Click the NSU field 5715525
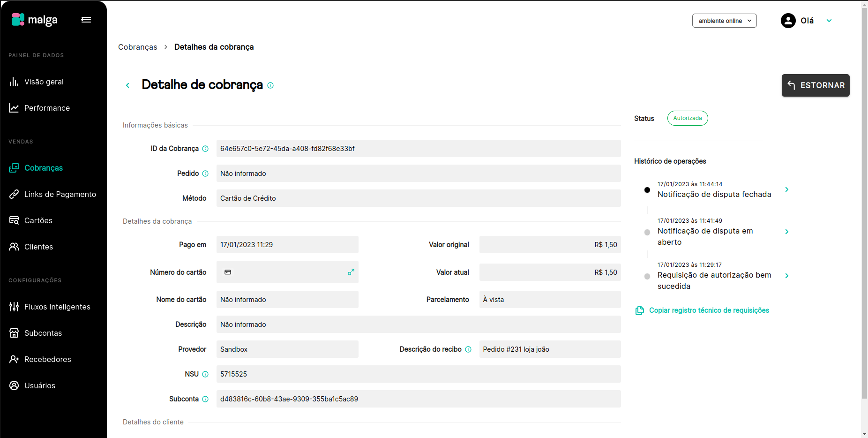 419,374
